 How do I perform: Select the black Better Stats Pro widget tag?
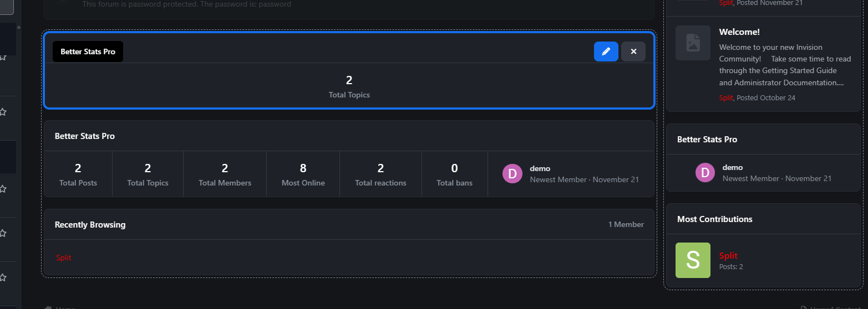pos(88,51)
